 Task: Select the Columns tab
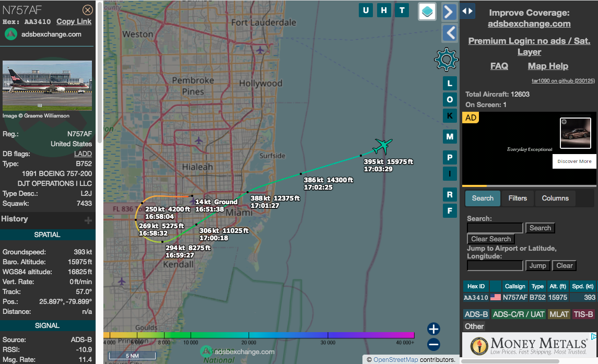(555, 198)
